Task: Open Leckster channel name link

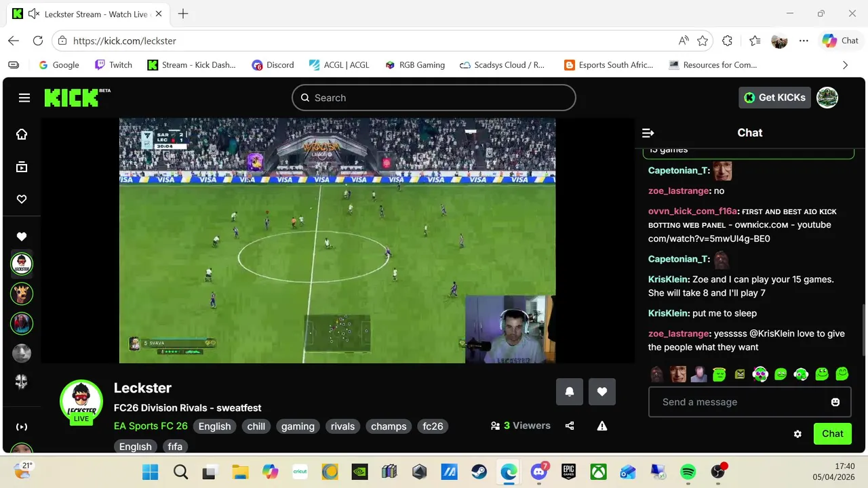Action: tap(142, 388)
